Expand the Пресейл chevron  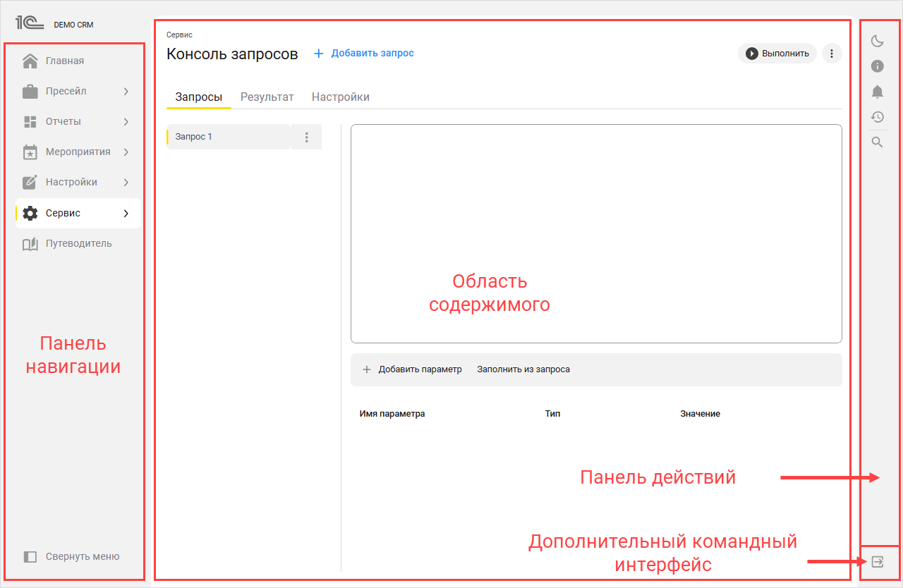tap(126, 91)
